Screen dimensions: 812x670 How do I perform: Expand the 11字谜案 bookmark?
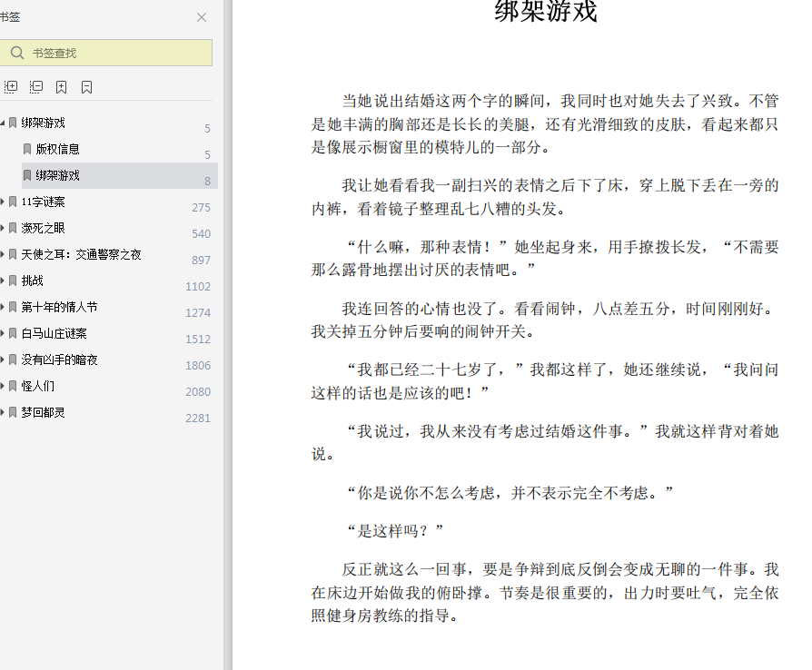tap(3, 202)
